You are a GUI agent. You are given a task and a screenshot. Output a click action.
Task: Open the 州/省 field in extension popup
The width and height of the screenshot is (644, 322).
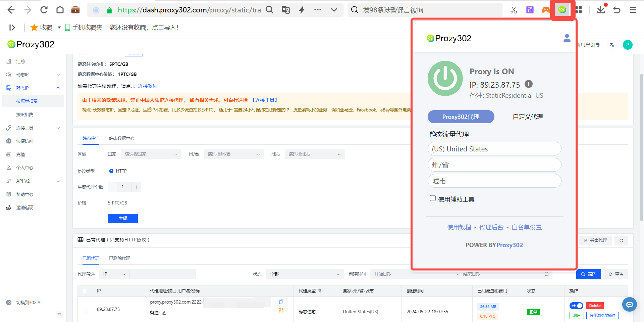(x=494, y=165)
